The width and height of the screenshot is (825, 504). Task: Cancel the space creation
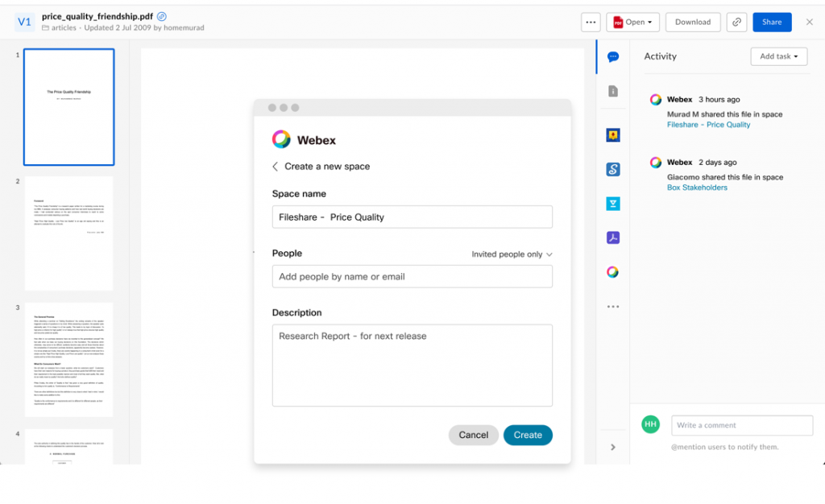(473, 435)
